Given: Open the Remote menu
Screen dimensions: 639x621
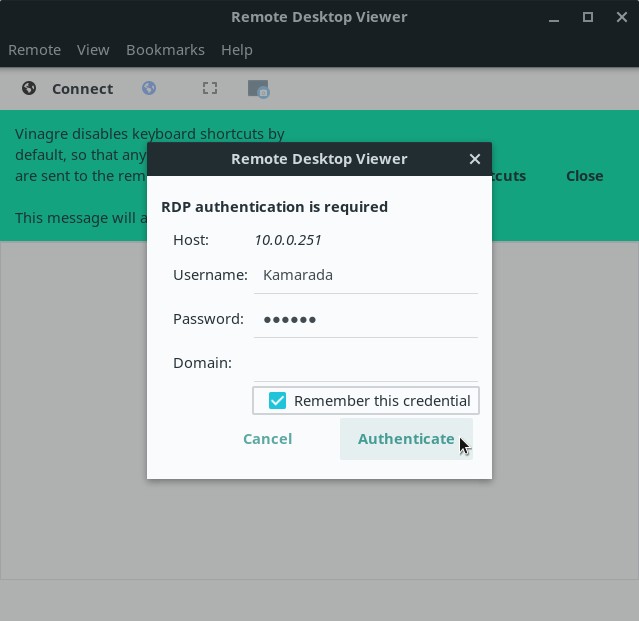Looking at the screenshot, I should [34, 49].
